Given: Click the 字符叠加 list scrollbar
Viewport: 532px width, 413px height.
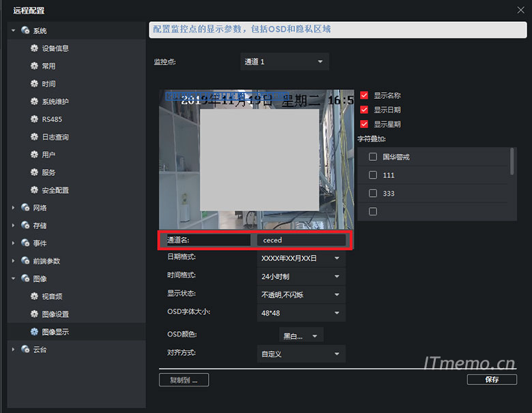Looking at the screenshot, I should click(x=512, y=162).
